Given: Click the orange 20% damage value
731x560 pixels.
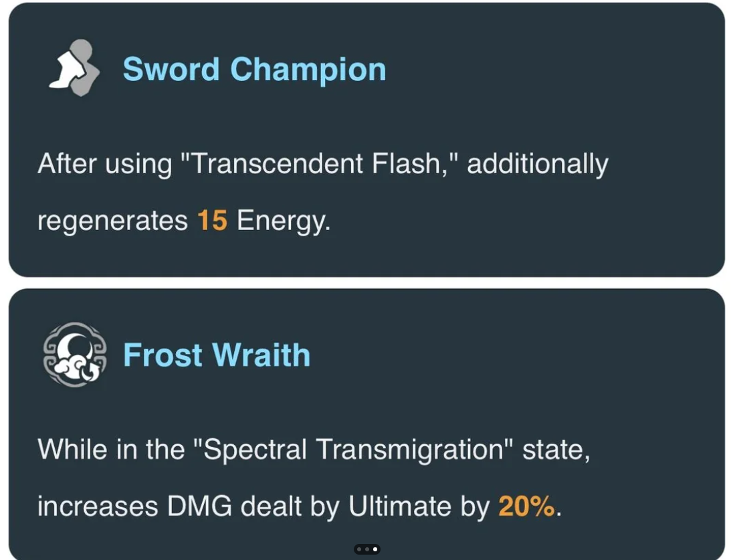Looking at the screenshot, I should (527, 506).
